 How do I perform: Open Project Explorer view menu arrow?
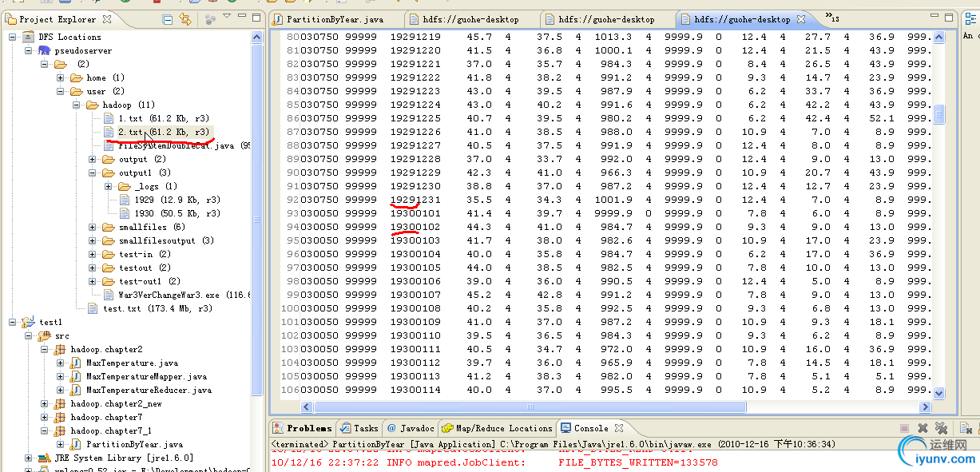[227, 18]
